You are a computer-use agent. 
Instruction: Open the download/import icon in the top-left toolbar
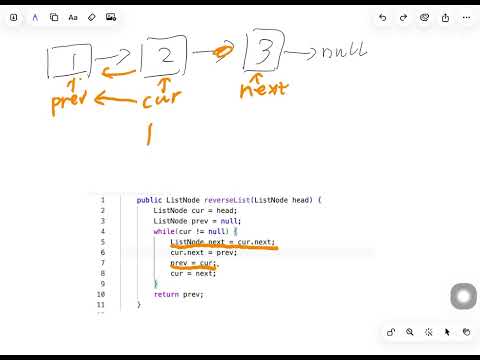(14, 17)
